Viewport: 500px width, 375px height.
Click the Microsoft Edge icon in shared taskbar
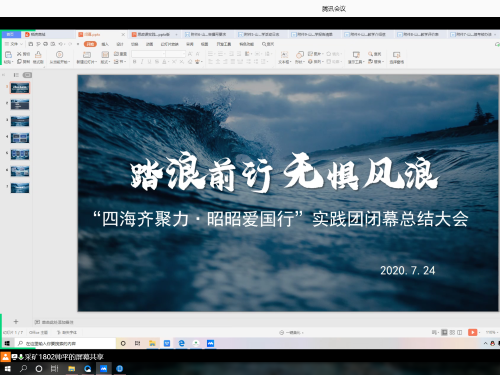coord(181,343)
